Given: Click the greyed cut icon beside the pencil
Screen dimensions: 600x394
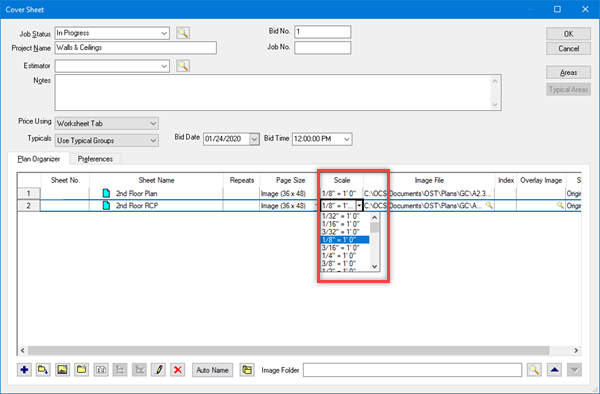Looking at the screenshot, I should point(139,370).
